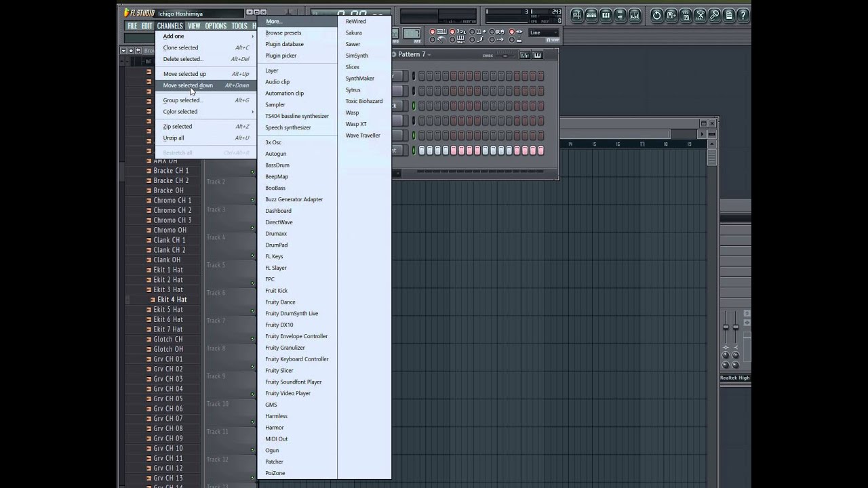The width and height of the screenshot is (868, 488).
Task: Open the browser options arrow
Action: 123,50
